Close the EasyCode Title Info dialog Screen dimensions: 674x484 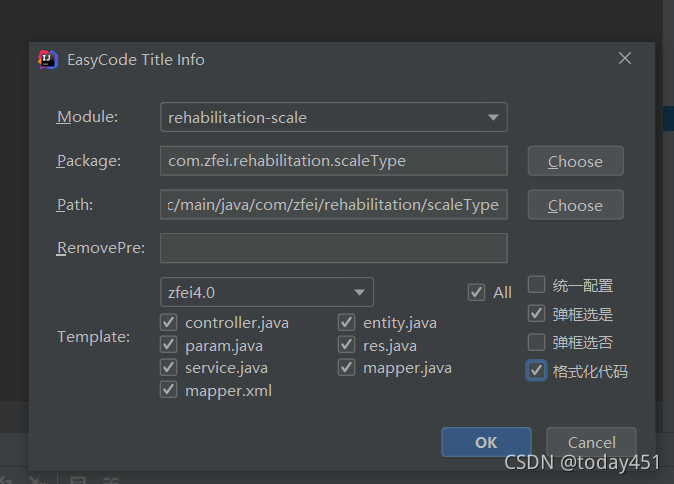[625, 58]
